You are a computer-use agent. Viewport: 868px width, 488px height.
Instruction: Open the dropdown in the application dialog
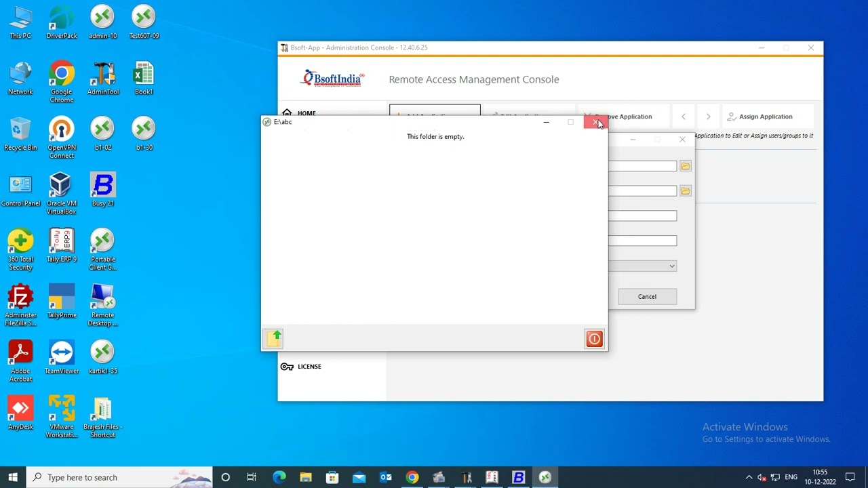click(x=643, y=266)
